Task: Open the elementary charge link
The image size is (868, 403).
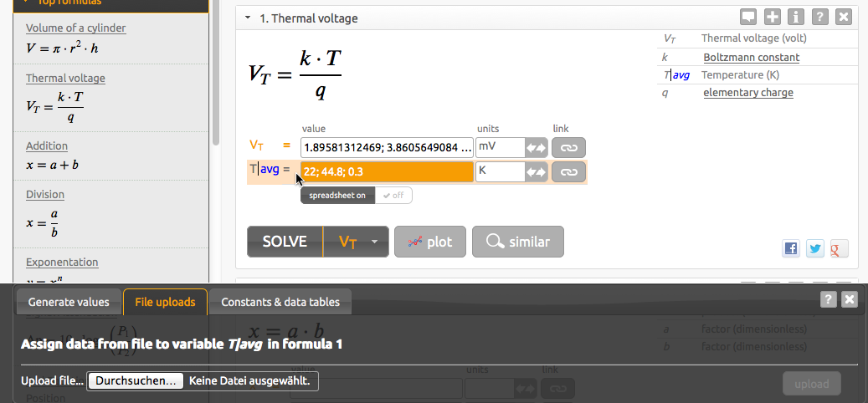Action: pyautogui.click(x=747, y=92)
